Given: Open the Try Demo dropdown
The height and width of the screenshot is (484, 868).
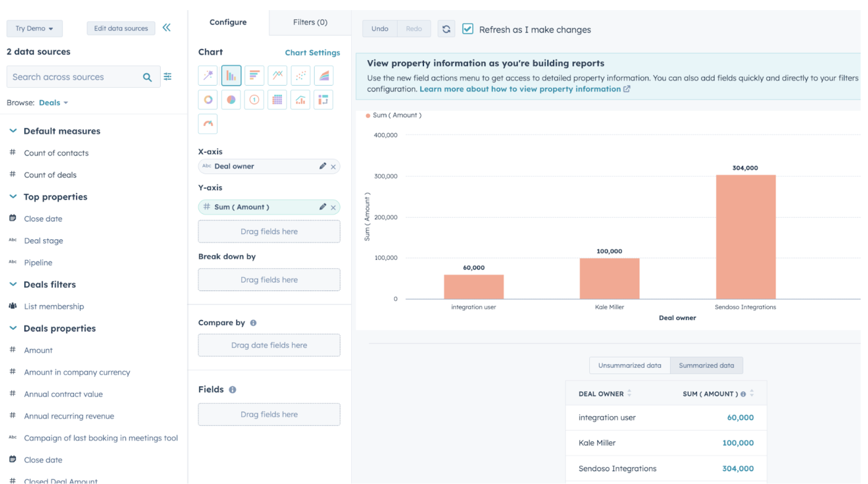Looking at the screenshot, I should click(34, 28).
